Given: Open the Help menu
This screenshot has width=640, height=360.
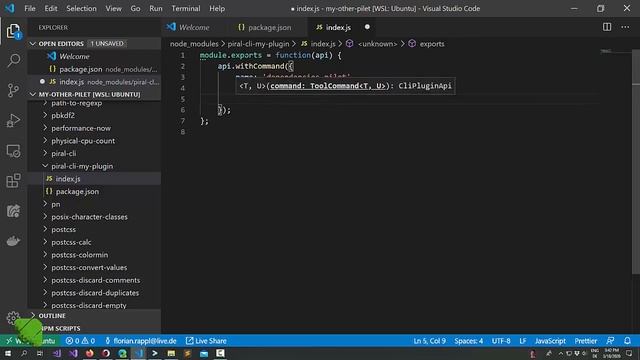Looking at the screenshot, I should (217, 8).
